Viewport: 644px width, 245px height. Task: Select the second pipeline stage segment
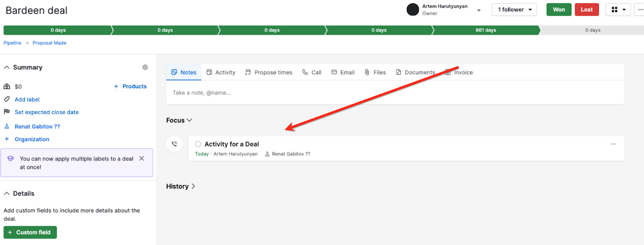(165, 30)
